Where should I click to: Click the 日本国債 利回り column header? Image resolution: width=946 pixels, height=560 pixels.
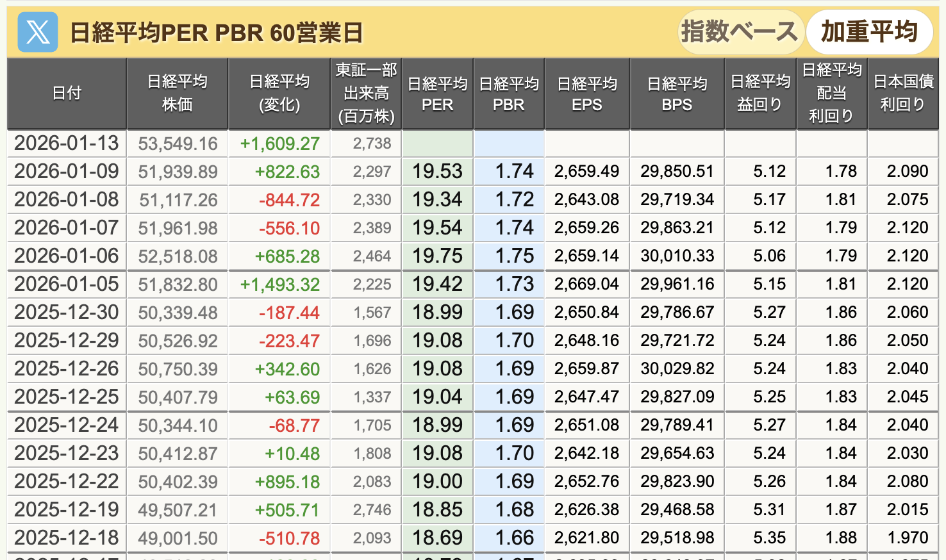(x=902, y=94)
